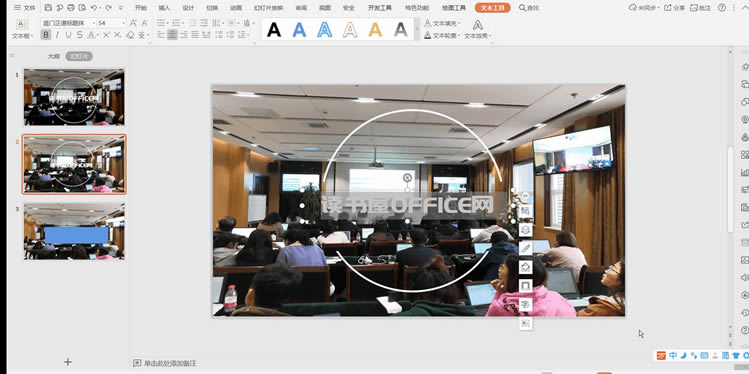The image size is (749, 374).
Task: Click the decrease font size icon
Action: [144, 23]
